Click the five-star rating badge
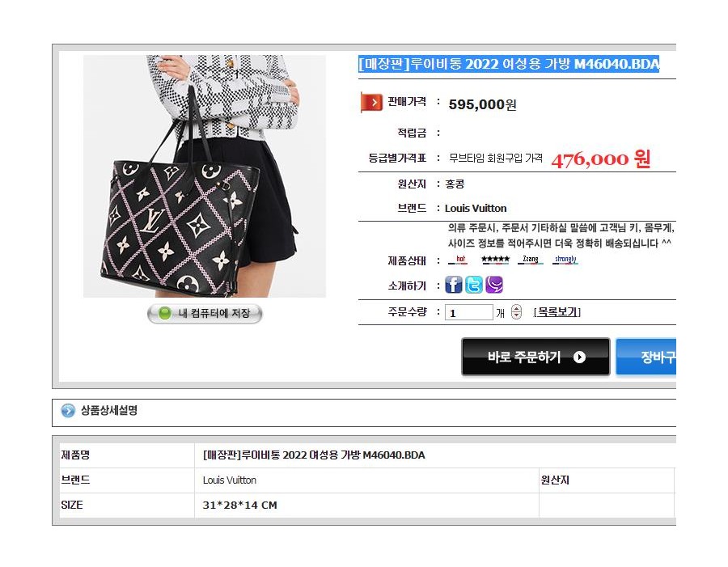The width and height of the screenshot is (728, 567). [495, 260]
